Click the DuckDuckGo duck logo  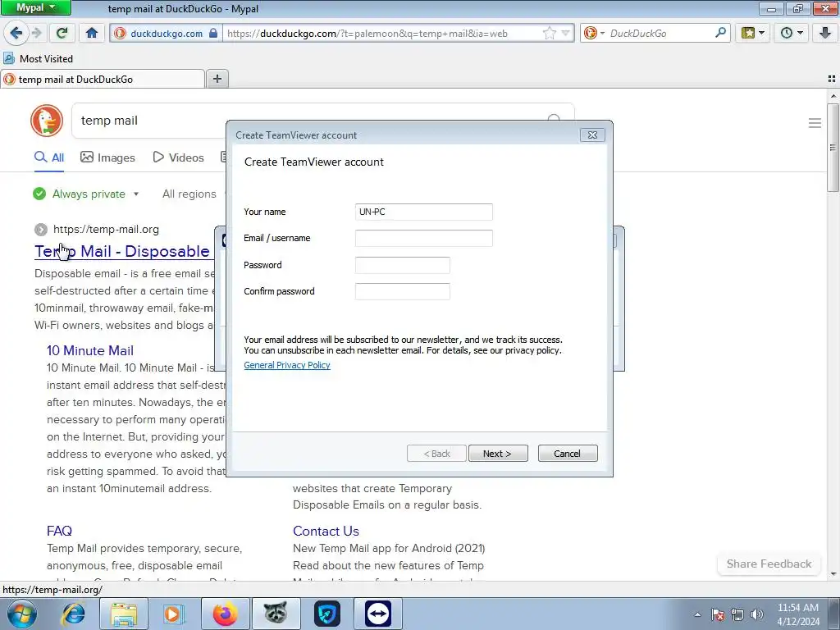click(47, 121)
